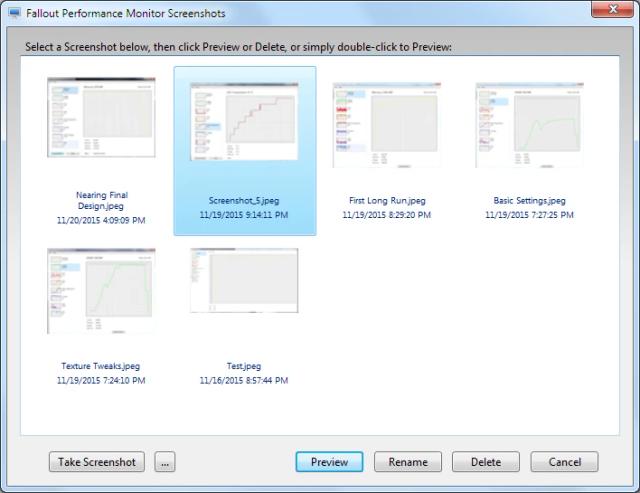
Task: Click the Rename button
Action: click(408, 462)
